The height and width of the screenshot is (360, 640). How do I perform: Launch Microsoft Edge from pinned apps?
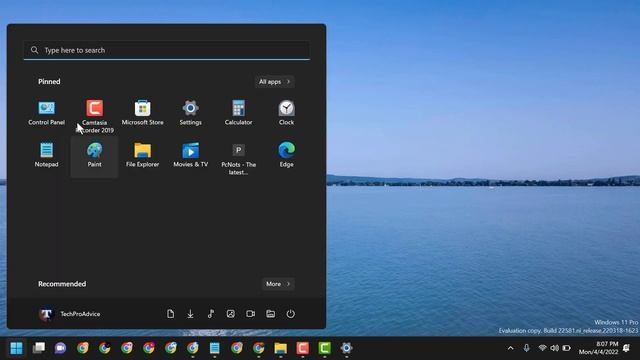pos(286,155)
